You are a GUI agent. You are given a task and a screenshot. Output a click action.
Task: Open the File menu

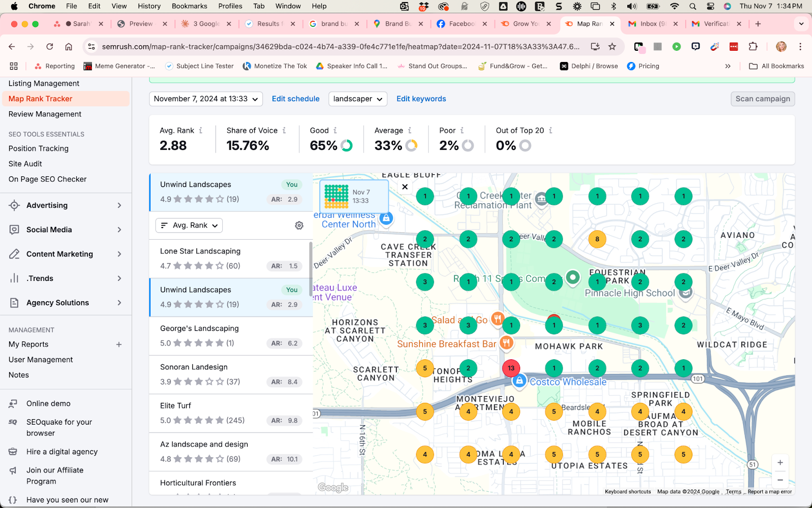click(72, 6)
